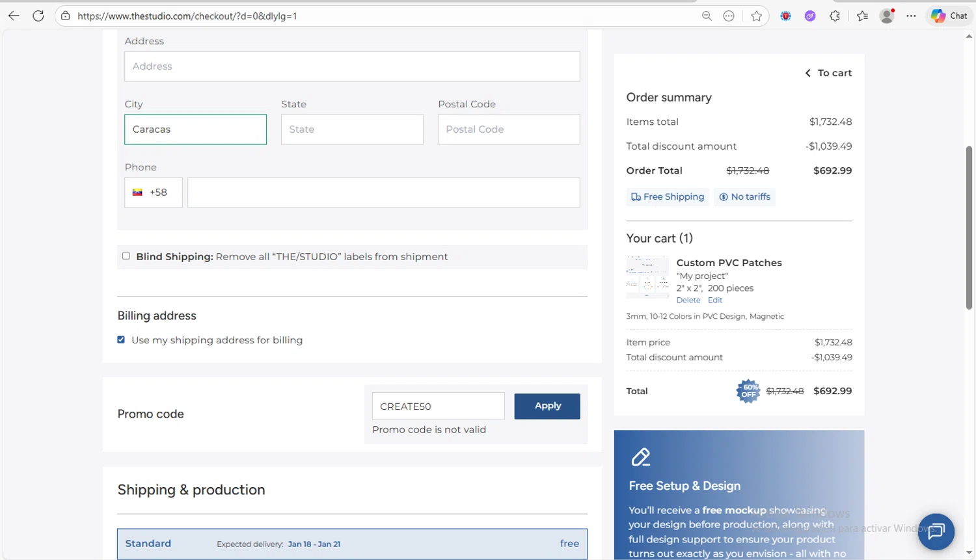Uncheck Use my shipping address for billing

121,340
